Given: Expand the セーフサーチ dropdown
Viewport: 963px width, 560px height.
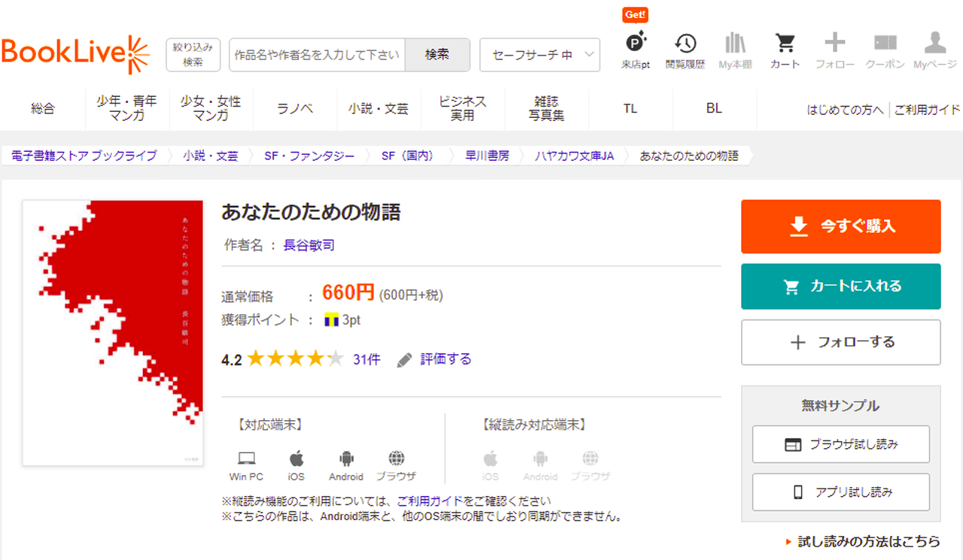Looking at the screenshot, I should coord(539,55).
